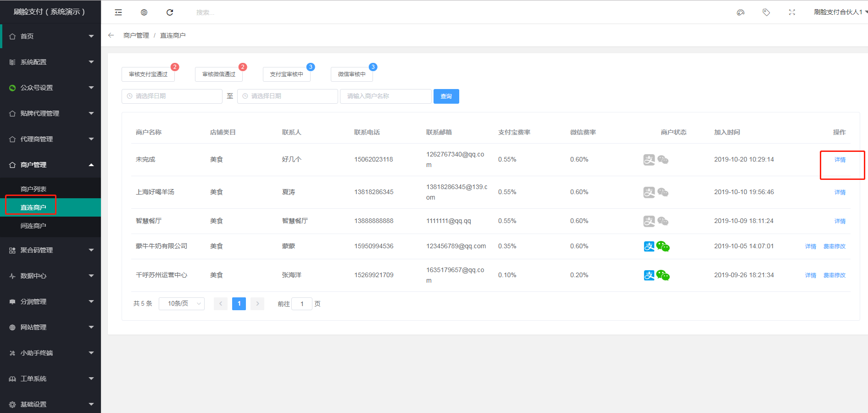Expand the 聚合码管理 menu
This screenshot has height=413, width=868.
point(91,250)
